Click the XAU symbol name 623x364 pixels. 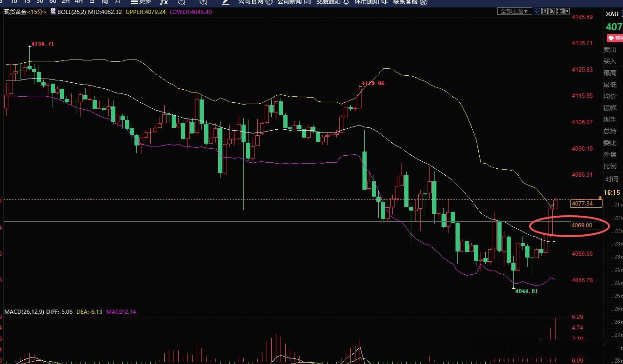(x=612, y=14)
